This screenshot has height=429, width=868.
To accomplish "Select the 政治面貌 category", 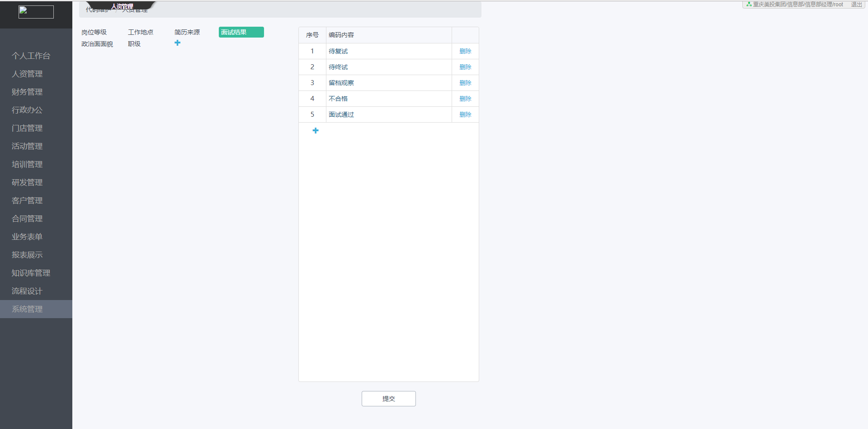I will (97, 44).
